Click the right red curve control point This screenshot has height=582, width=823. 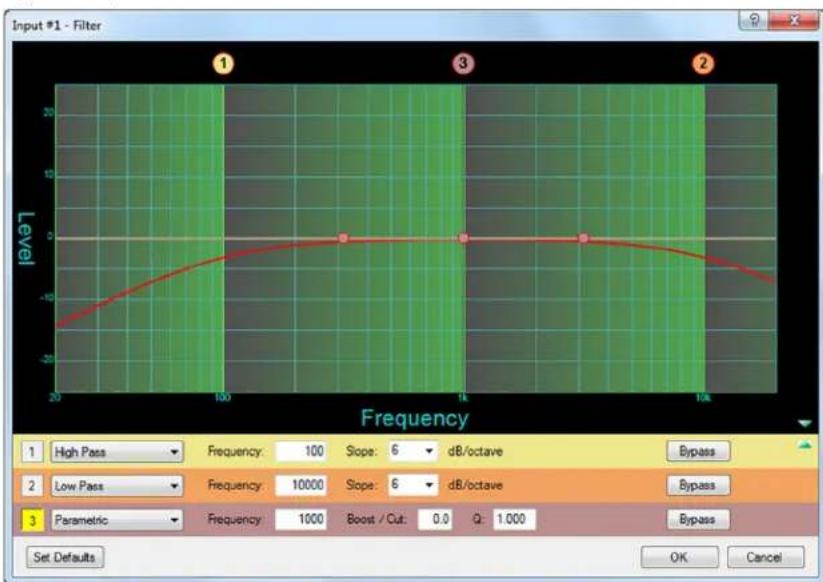583,238
